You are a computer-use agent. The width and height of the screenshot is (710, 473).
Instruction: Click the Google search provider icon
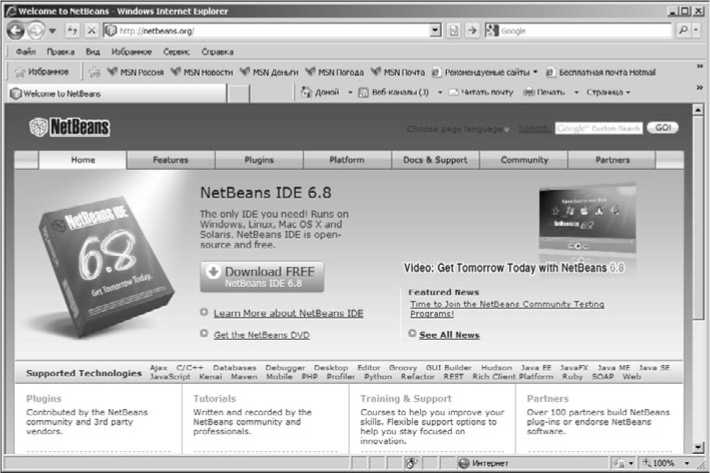point(492,30)
